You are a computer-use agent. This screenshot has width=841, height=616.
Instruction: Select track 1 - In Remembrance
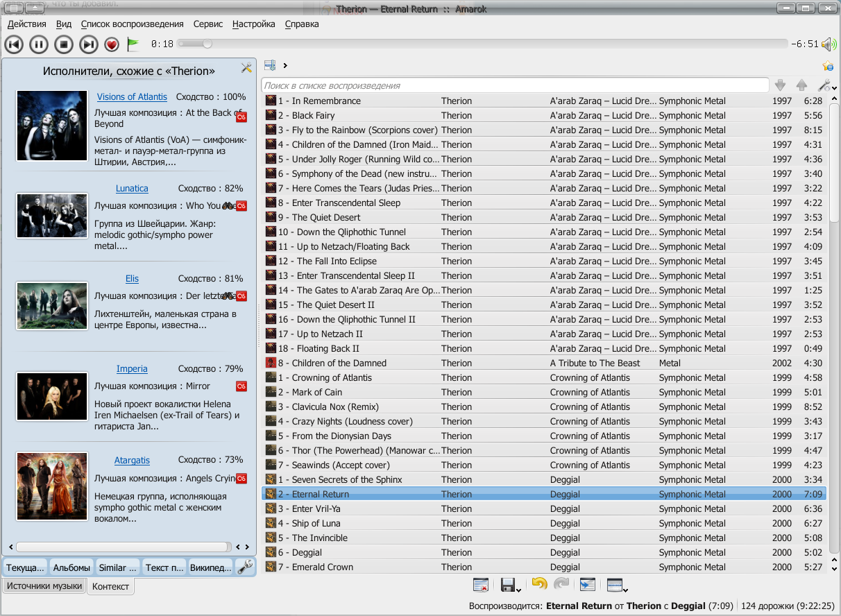545,101
